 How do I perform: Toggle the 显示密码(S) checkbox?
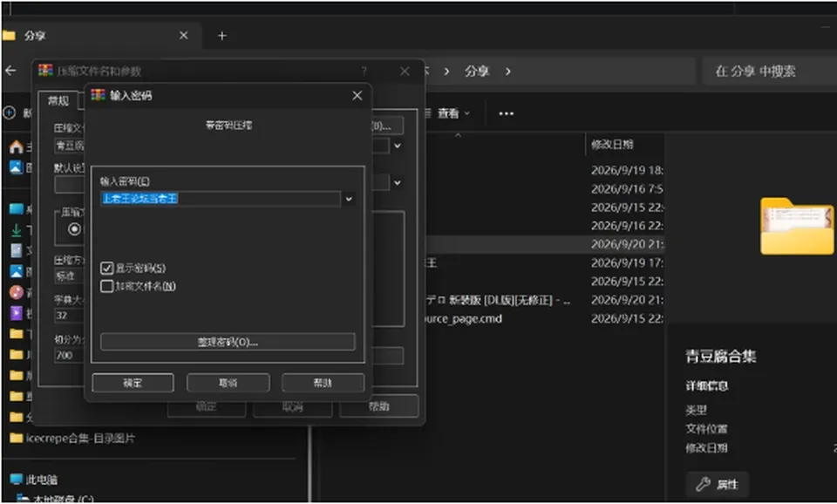point(106,268)
